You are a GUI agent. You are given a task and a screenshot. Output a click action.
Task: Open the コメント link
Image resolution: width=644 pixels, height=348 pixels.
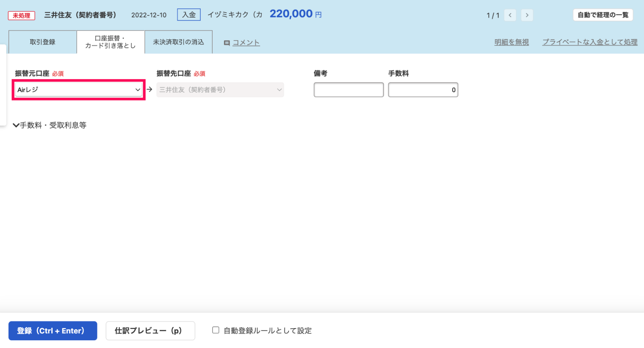pyautogui.click(x=246, y=42)
